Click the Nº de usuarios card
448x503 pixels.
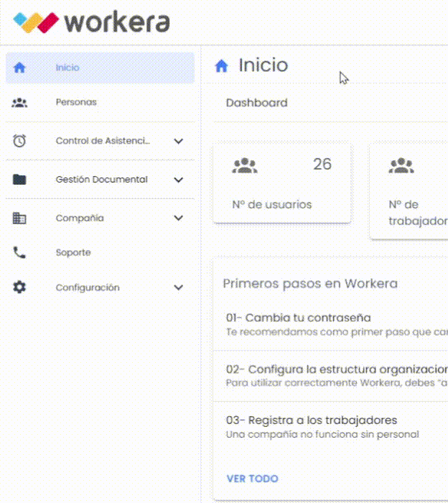(x=281, y=183)
